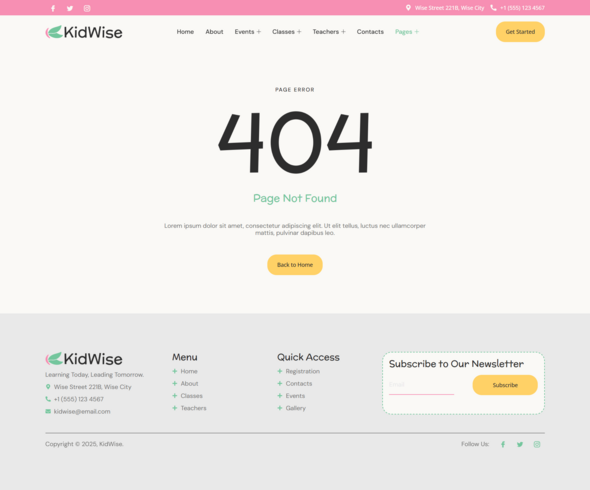590x490 pixels.
Task: Click the kidwise@email.com address
Action: click(x=82, y=411)
